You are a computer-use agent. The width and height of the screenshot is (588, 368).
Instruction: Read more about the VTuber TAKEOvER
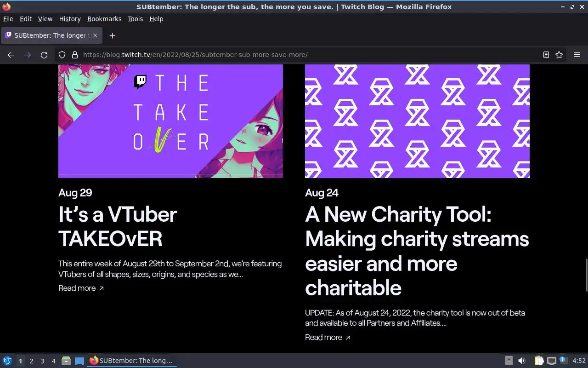tap(81, 288)
